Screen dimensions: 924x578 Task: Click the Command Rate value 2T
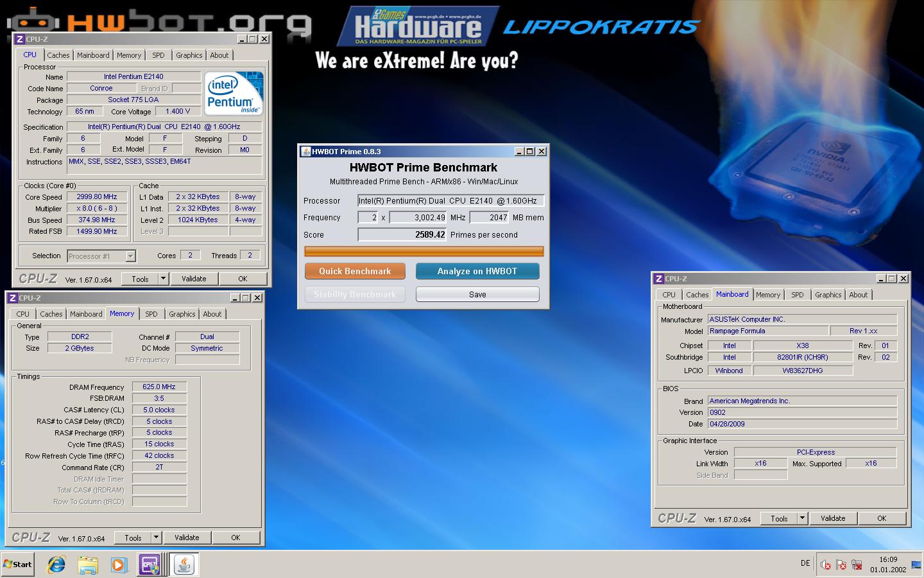(x=159, y=467)
